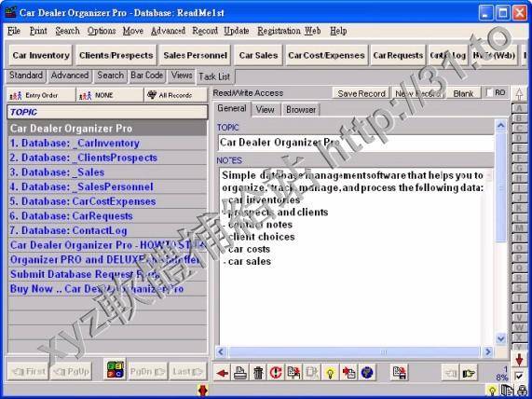Click the red arrow paste icon before globe
This screenshot has width=532, height=399.
(x=348, y=373)
